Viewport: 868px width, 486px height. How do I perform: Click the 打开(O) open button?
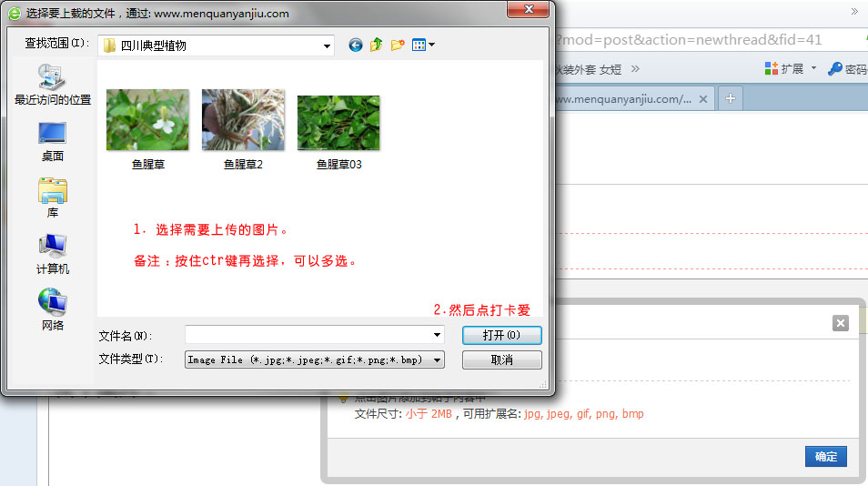501,335
